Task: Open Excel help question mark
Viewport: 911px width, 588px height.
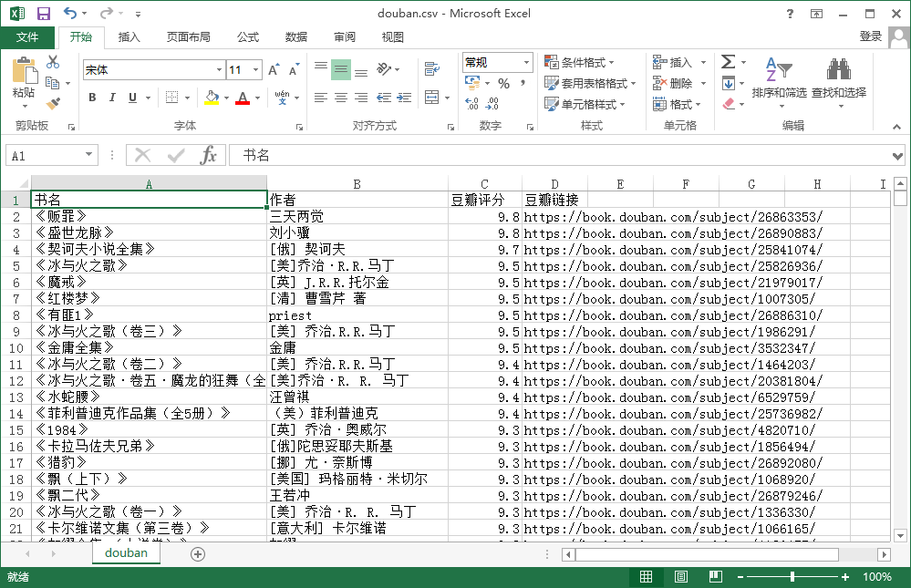Action: 790,14
